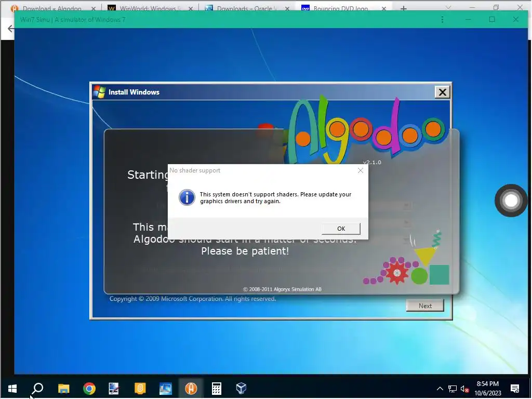Click the Next button in Install Windows

pos(425,305)
